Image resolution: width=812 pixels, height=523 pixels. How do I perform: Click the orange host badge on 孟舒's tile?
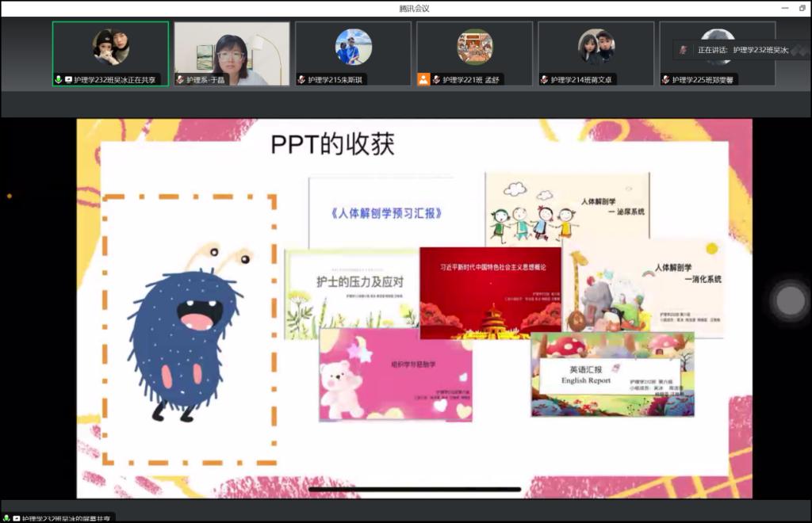click(423, 79)
